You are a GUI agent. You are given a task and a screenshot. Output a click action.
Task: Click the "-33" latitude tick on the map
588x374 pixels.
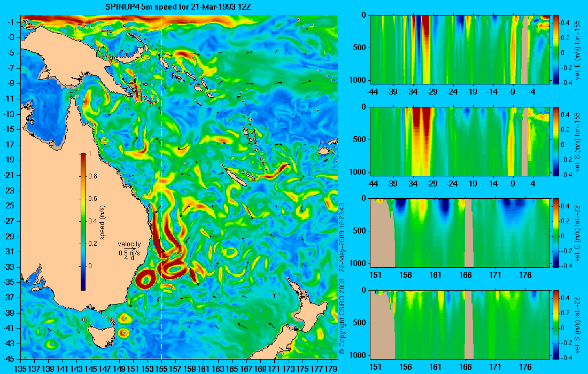pos(9,267)
